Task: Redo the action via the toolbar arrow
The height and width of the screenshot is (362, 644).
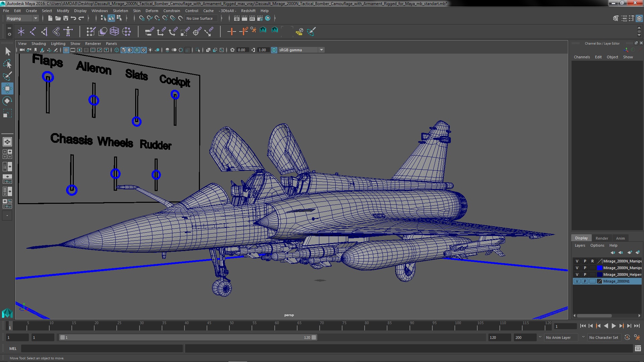Action: 81,18
